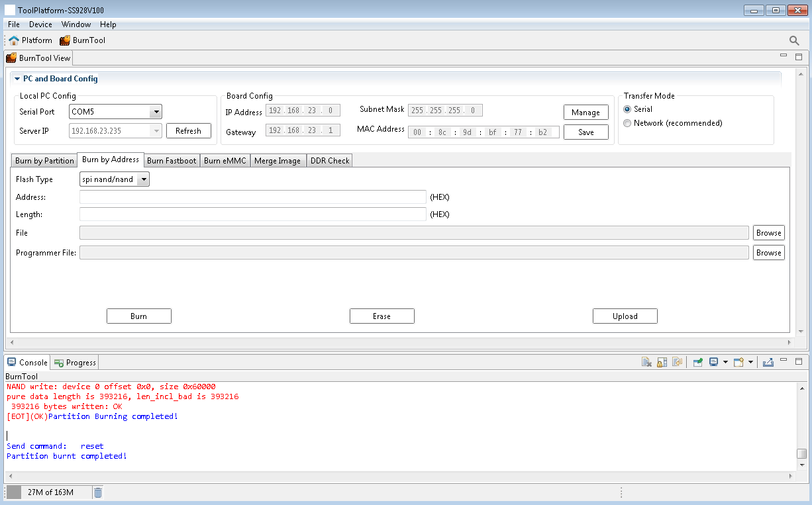Pin the console view

[x=697, y=362]
